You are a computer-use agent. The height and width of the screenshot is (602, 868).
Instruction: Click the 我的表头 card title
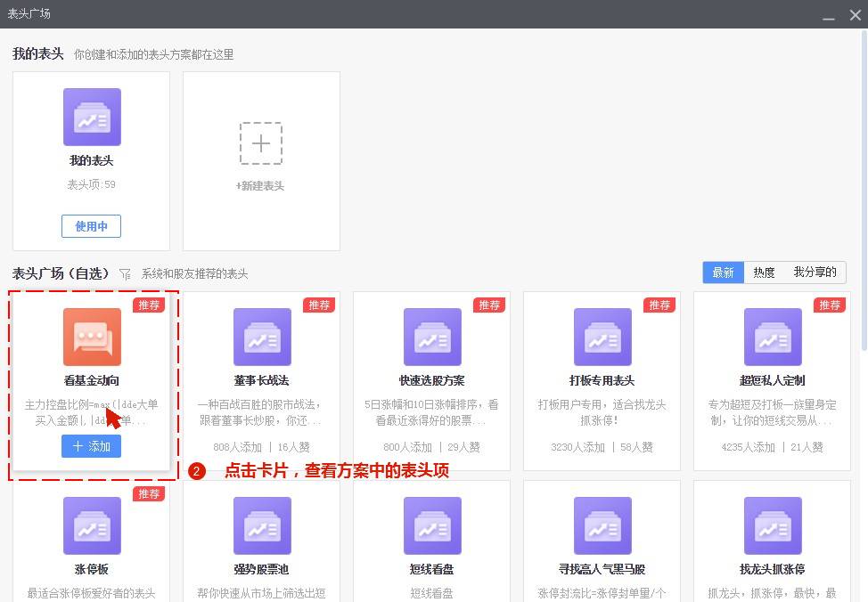91,160
